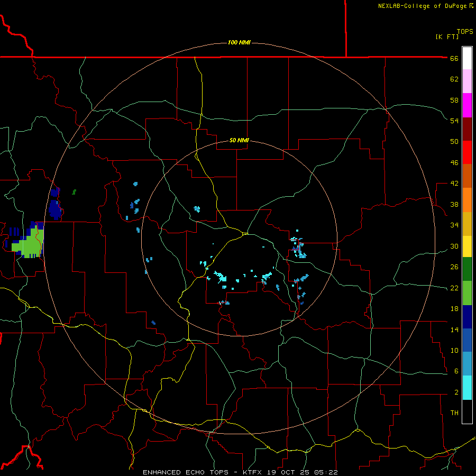This screenshot has width=476, height=476.
Task: Click the 34 legend value
Action: pos(454,225)
